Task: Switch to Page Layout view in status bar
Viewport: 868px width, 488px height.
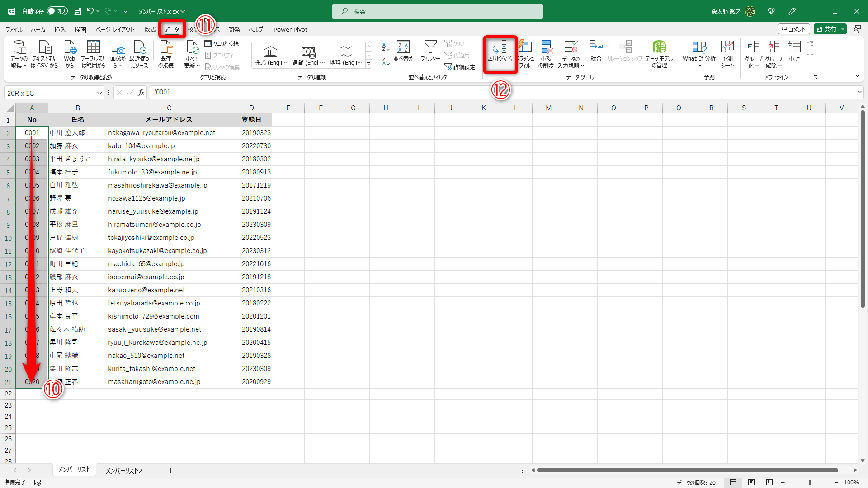Action: click(751, 483)
